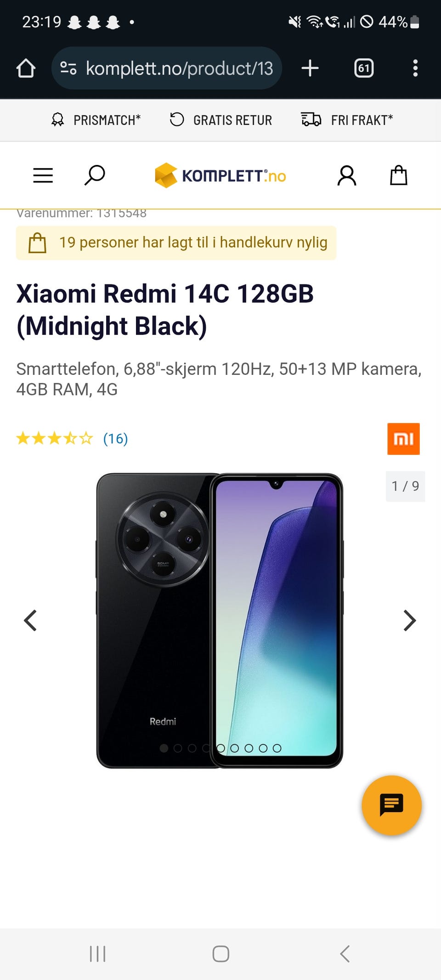Go to the next product image
Image resolution: width=441 pixels, height=980 pixels.
point(409,621)
